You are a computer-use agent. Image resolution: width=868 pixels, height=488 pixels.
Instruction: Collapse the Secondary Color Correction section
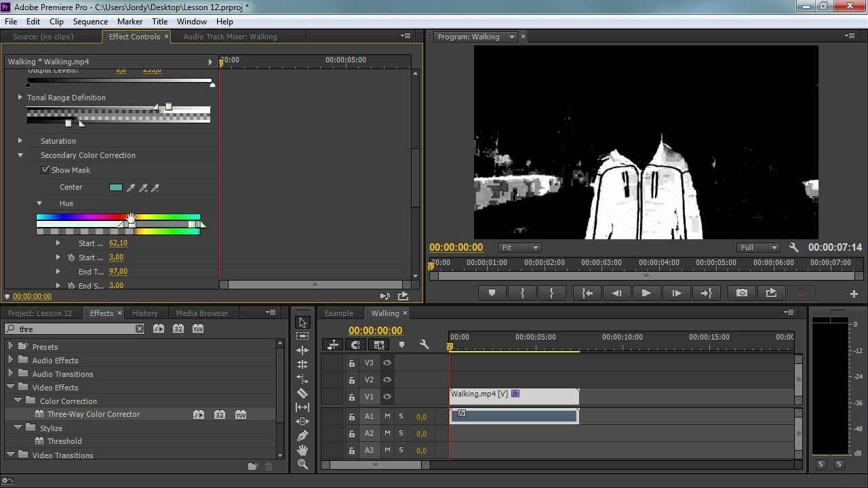[20, 155]
